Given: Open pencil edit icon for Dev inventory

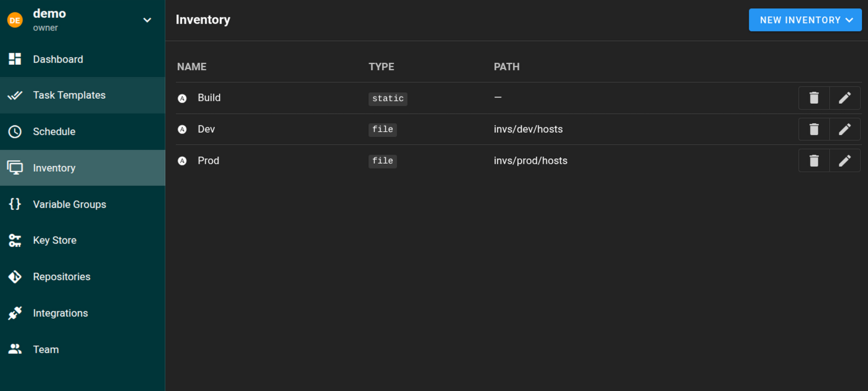Looking at the screenshot, I should pyautogui.click(x=845, y=129).
